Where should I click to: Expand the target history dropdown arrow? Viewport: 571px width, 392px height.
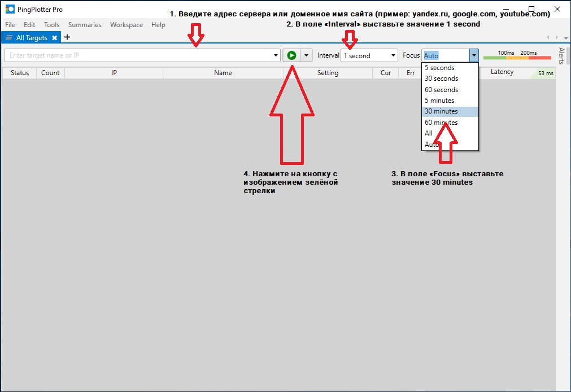(276, 55)
